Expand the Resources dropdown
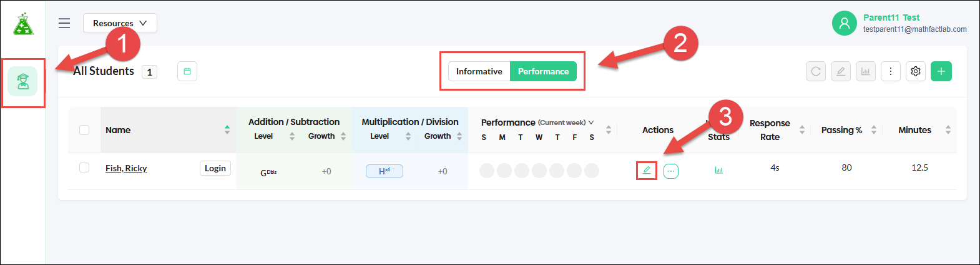The height and width of the screenshot is (265, 980). pos(120,23)
